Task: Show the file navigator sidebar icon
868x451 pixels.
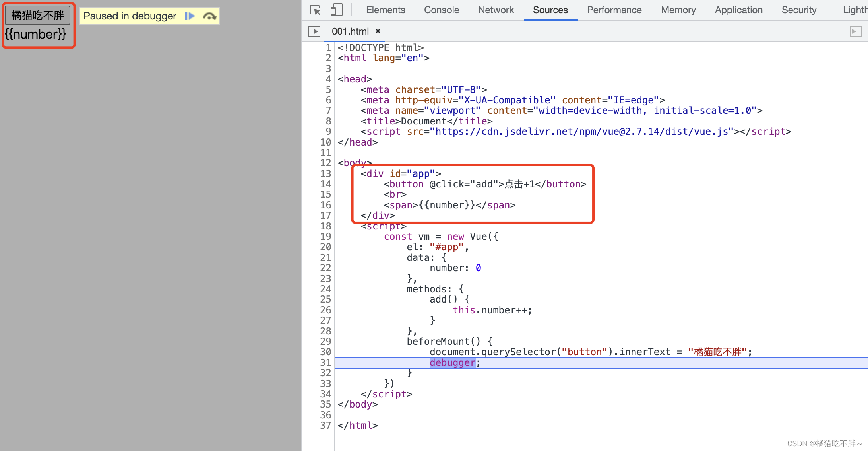Action: click(314, 31)
